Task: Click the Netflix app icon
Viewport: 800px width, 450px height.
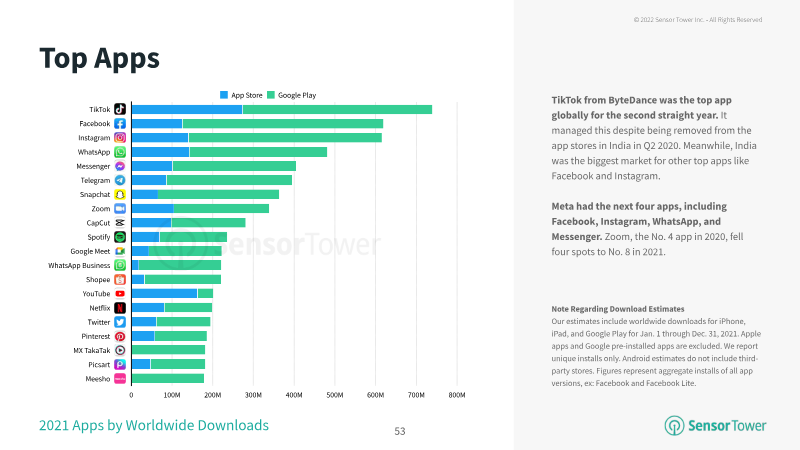Action: (x=120, y=308)
